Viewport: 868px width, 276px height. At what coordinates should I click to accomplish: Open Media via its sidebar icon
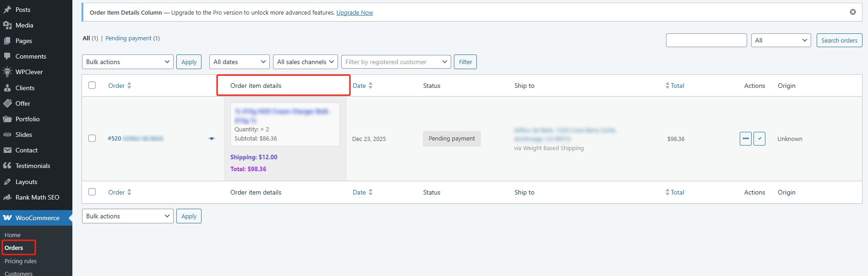(x=7, y=25)
